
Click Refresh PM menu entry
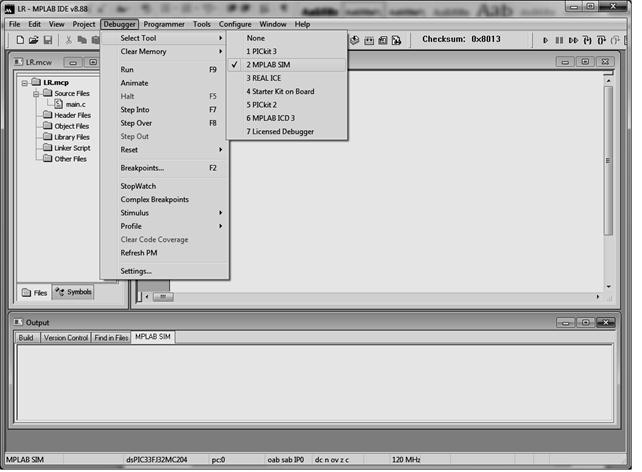click(x=165, y=253)
